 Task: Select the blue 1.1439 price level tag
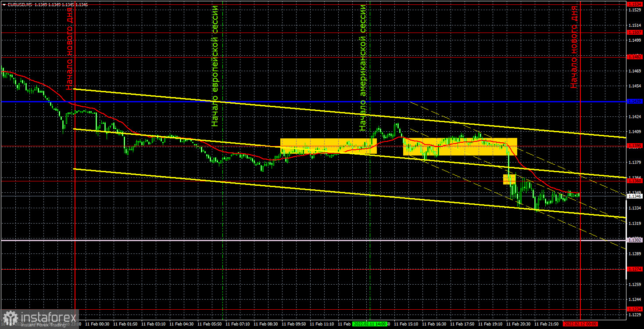tap(635, 101)
